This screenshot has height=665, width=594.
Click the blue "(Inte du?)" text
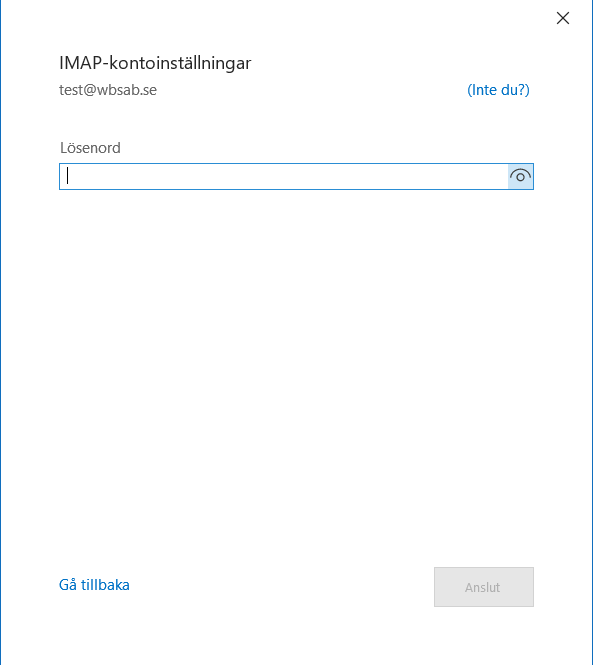498,90
